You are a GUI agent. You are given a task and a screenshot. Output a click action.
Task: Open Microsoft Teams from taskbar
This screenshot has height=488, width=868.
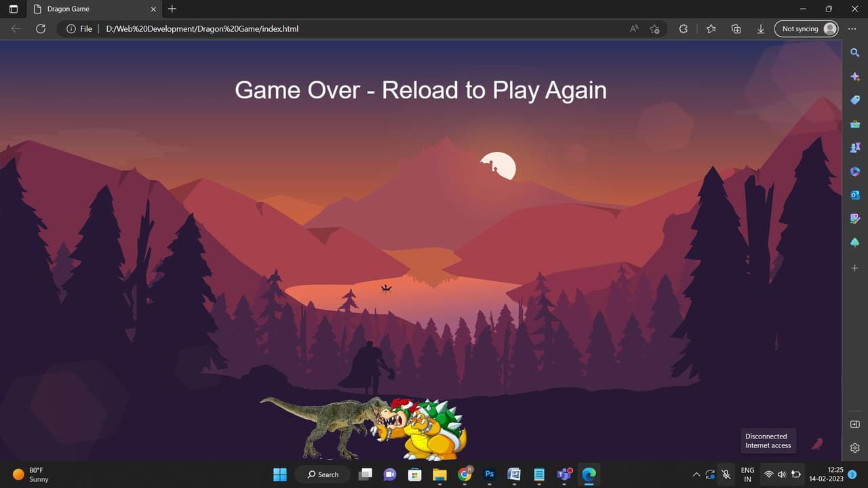[564, 474]
